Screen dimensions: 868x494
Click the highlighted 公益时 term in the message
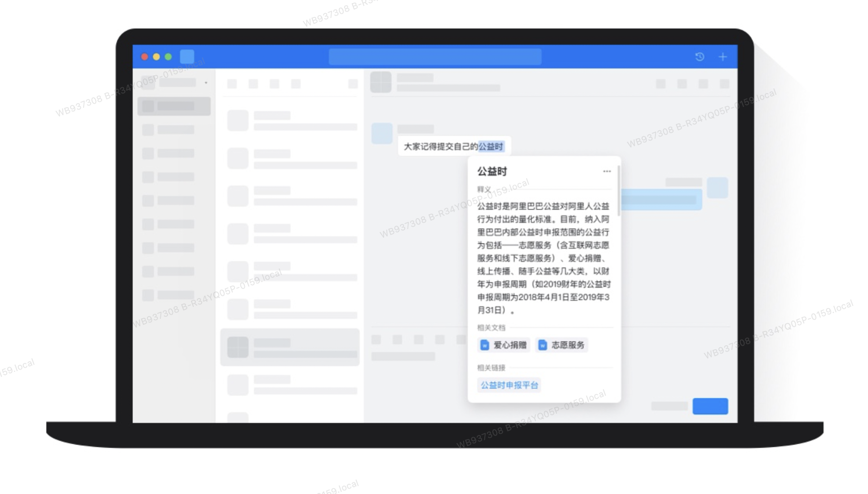(x=491, y=146)
